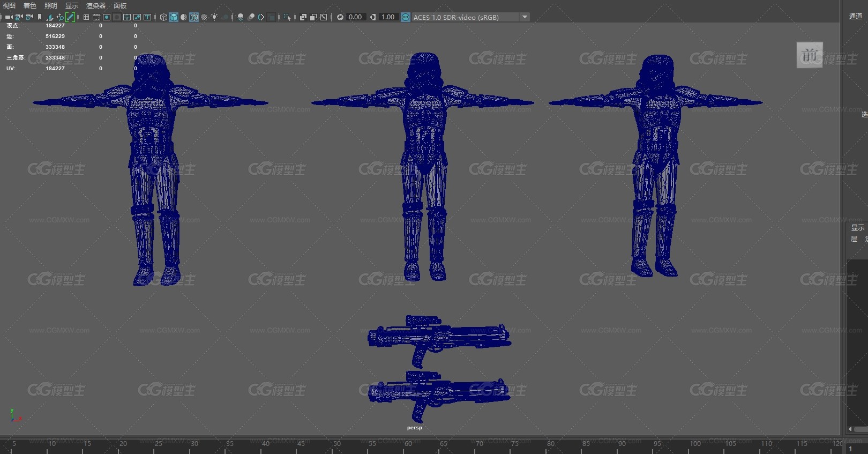
Task: Toggle Screen Space Ambient Occlusion icon
Action: coord(241,17)
